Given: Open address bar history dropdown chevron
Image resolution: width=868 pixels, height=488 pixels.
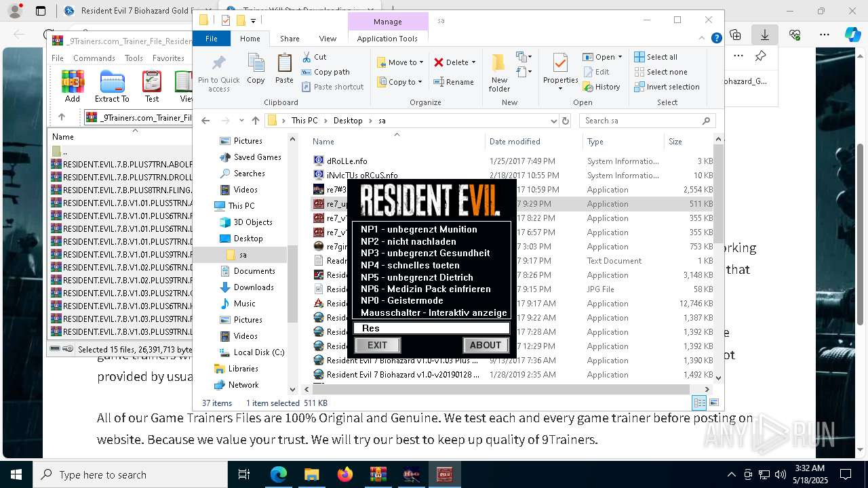Looking at the screenshot, I should click(x=553, y=121).
